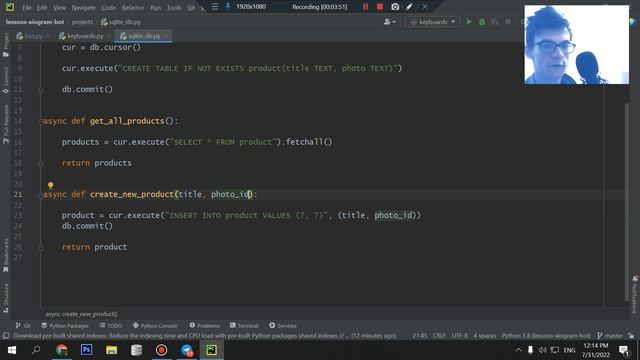
Task: Click the lessons-aiogram-bot breadcrumb
Action: tap(35, 22)
